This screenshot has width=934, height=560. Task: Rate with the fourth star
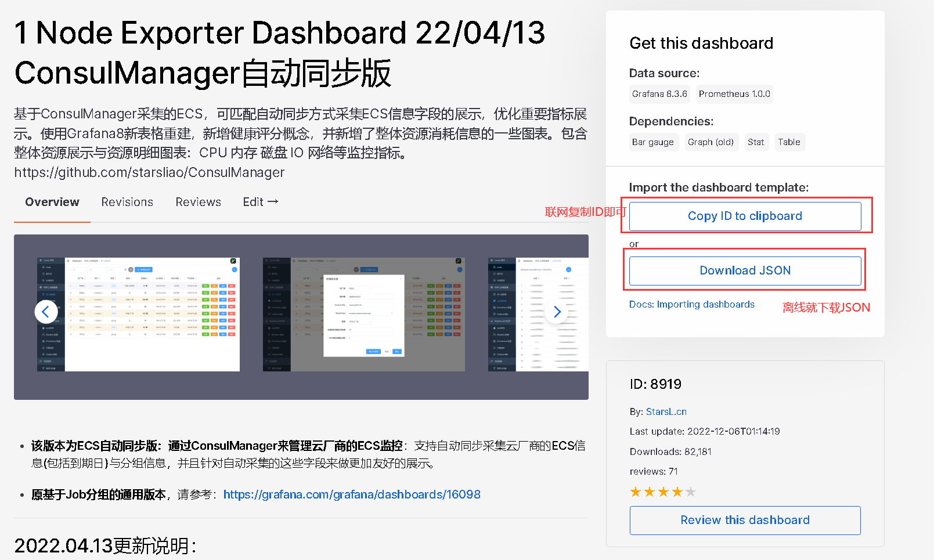pos(677,492)
